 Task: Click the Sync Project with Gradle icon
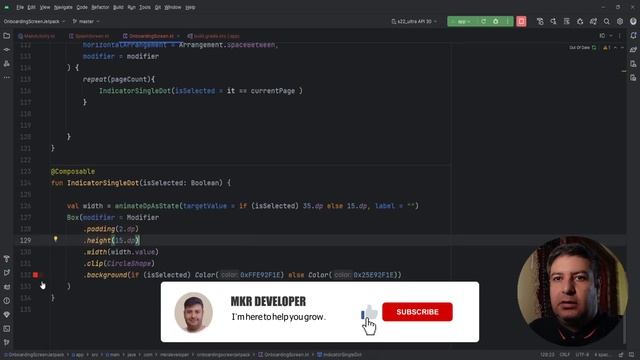pyautogui.click(x=593, y=21)
